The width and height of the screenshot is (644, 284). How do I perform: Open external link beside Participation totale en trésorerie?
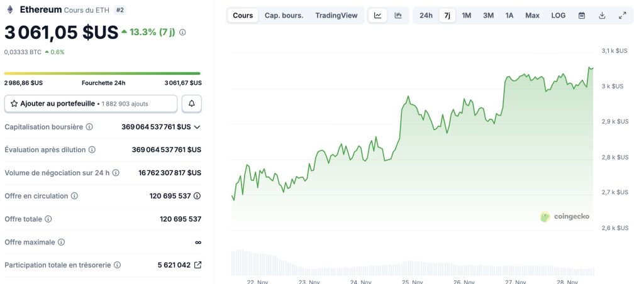(198, 265)
